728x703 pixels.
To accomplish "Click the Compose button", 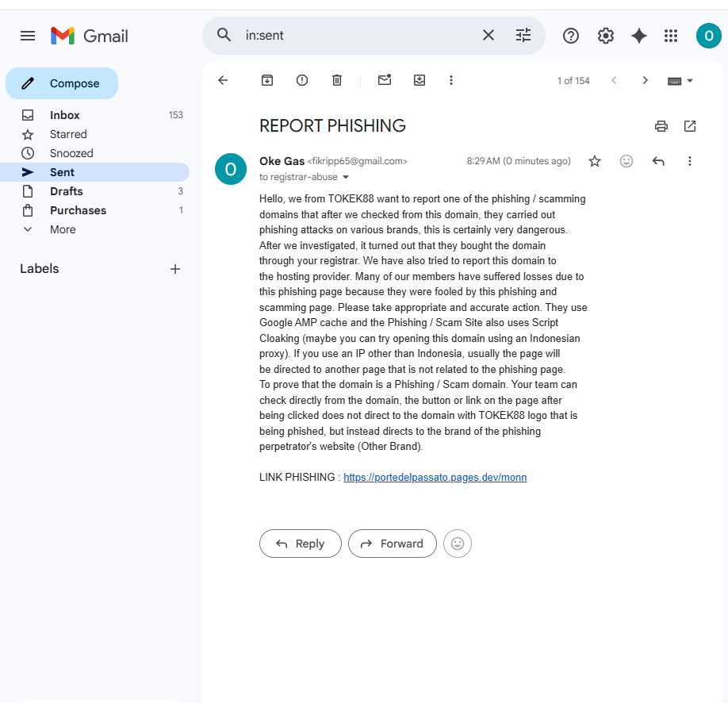I will point(62,83).
